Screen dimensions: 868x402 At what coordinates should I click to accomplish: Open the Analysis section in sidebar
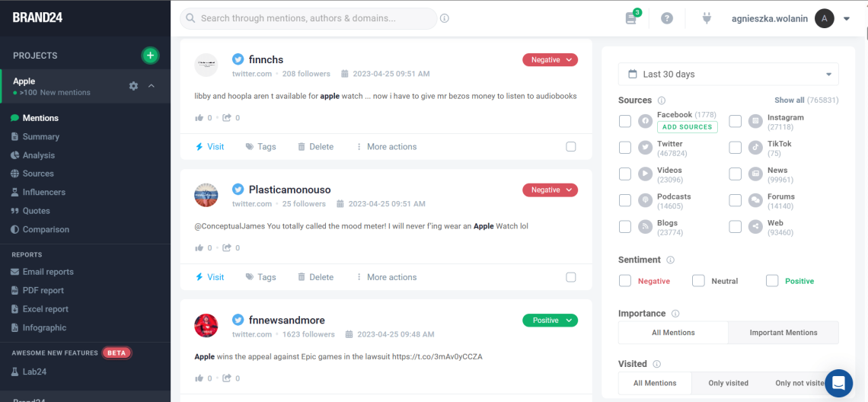pyautogui.click(x=38, y=155)
